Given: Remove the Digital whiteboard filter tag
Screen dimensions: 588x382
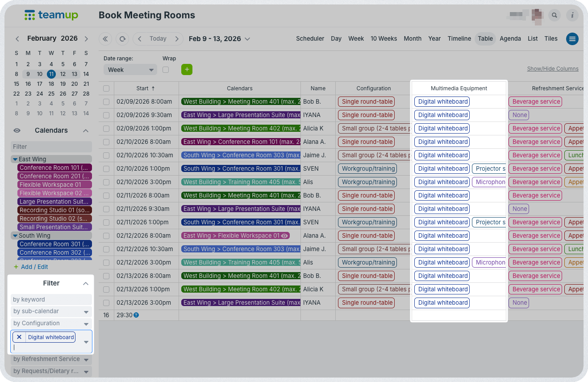Looking at the screenshot, I should tap(19, 337).
